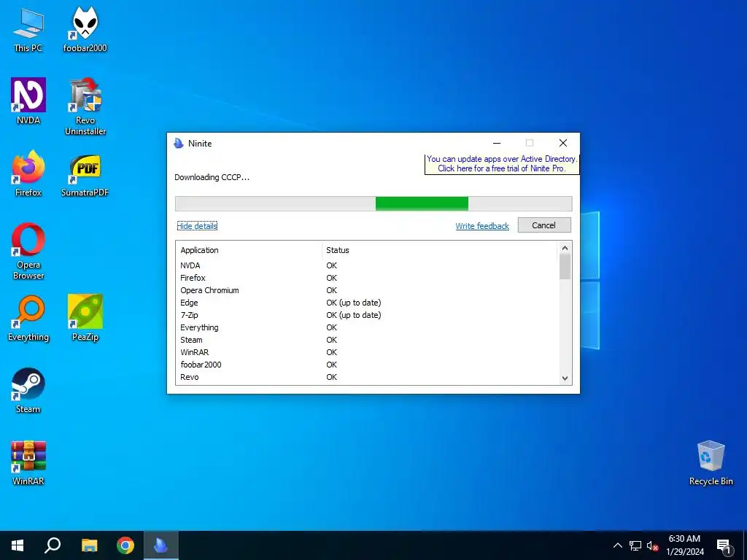Select the Recycle Bin icon
747x560 pixels.
[x=711, y=463]
